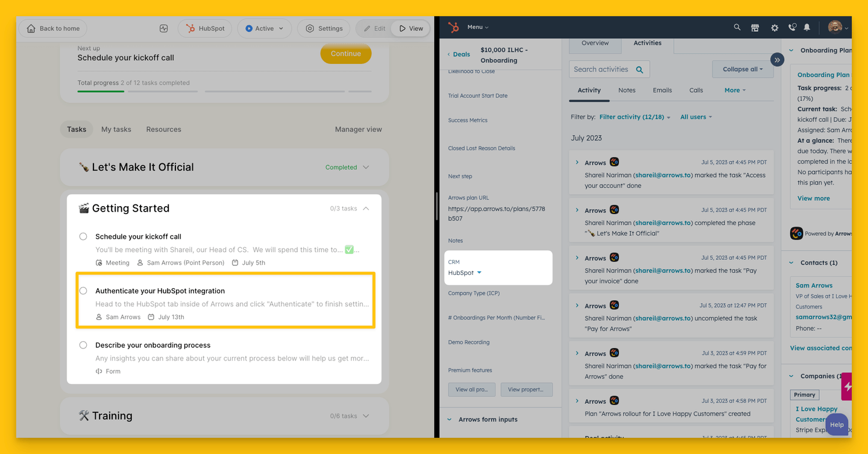Click the Arrows logo on the plan created activity
The image size is (868, 454).
pyautogui.click(x=614, y=401)
